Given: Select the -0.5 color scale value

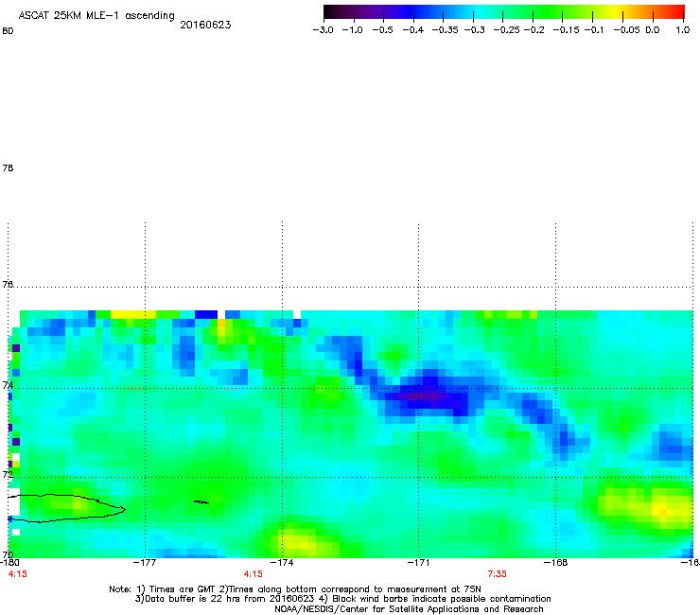Looking at the screenshot, I should [382, 30].
